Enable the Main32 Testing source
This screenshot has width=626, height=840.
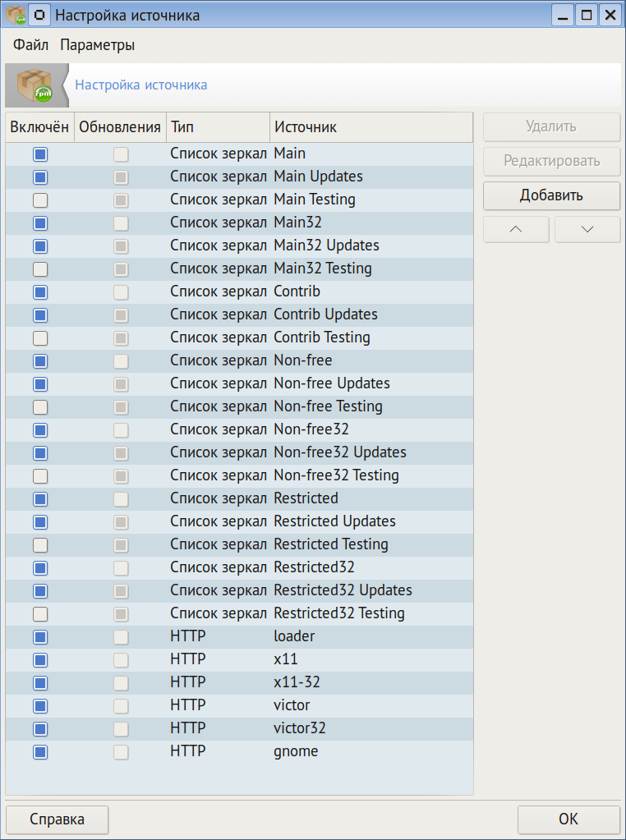coord(40,269)
